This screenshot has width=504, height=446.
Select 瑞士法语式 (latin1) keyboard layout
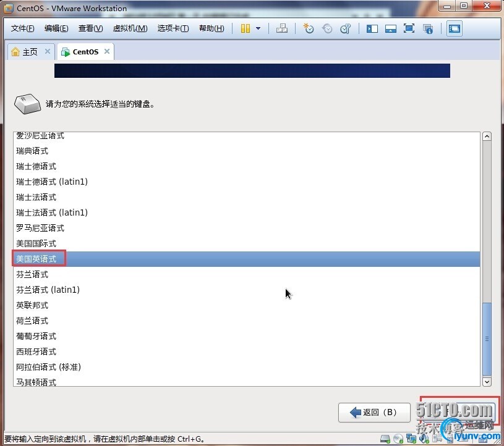tap(247, 212)
